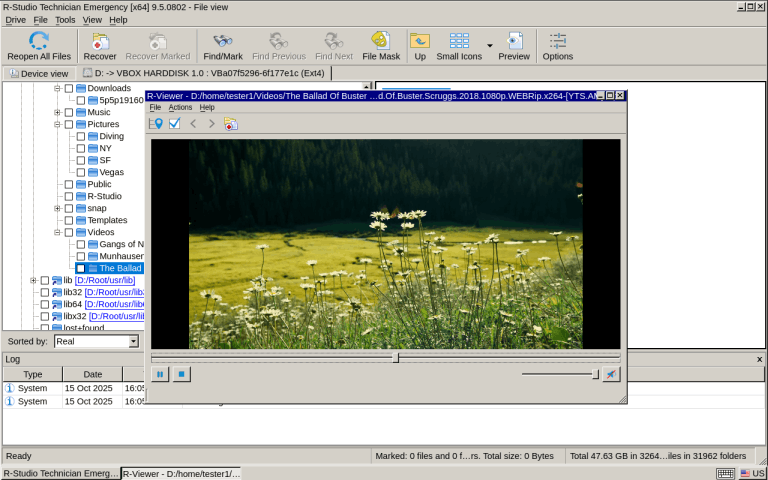Image resolution: width=768 pixels, height=480 pixels.
Task: Tick the Vegas folder checkbox
Action: tap(81, 172)
